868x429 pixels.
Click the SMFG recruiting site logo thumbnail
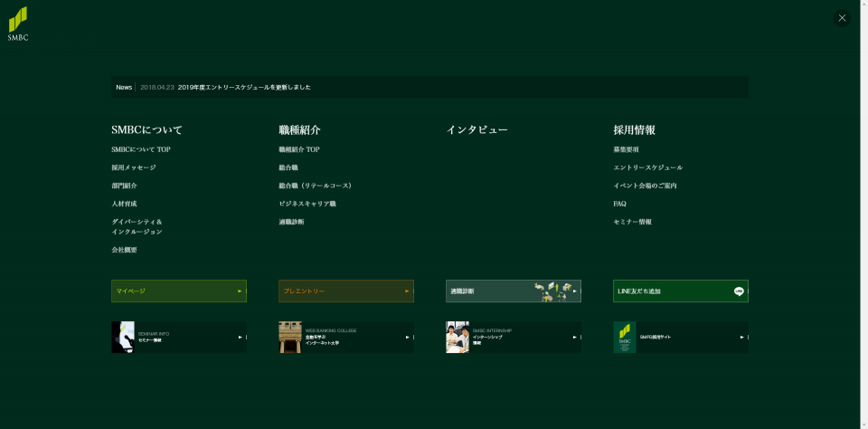pos(625,337)
